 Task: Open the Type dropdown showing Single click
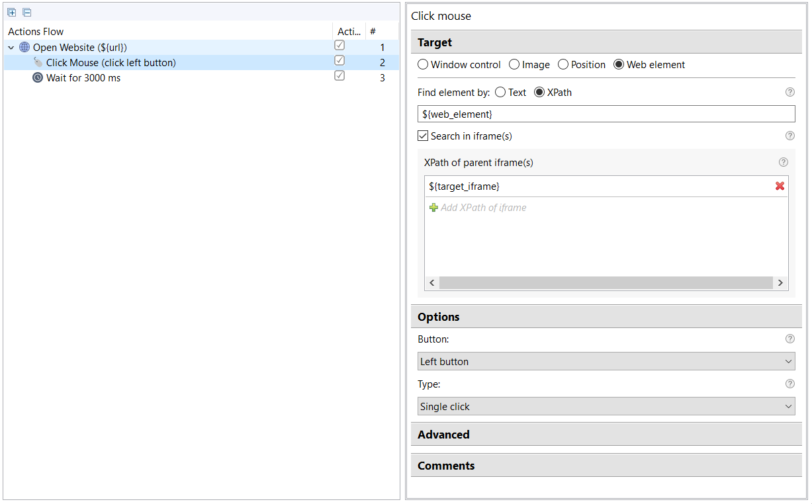pyautogui.click(x=606, y=406)
